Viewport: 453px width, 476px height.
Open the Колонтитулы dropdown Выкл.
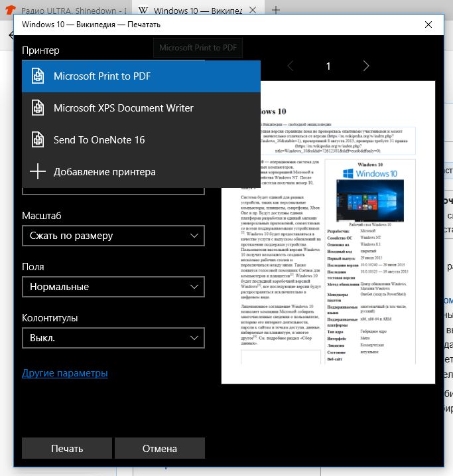pos(113,337)
